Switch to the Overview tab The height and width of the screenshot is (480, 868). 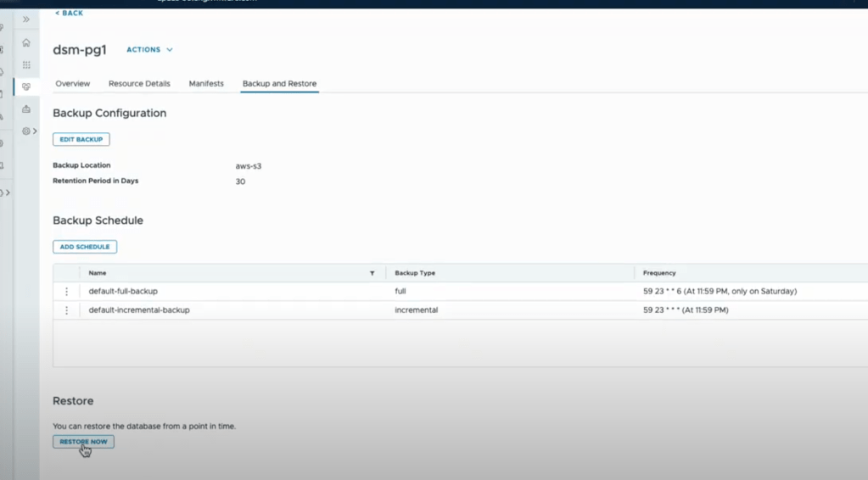(73, 84)
